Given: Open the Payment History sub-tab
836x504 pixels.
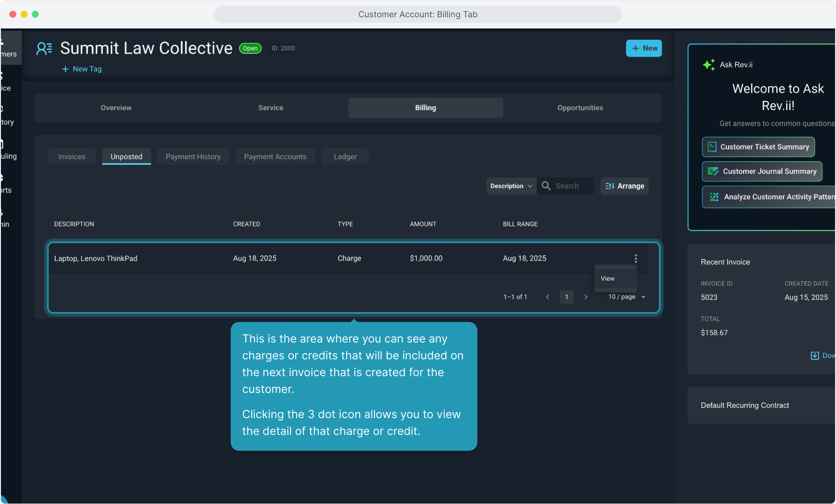Looking at the screenshot, I should (x=193, y=157).
